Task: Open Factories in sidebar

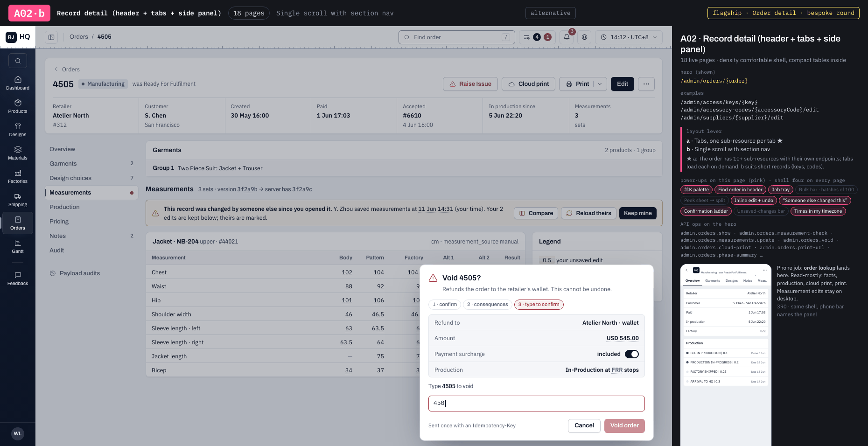Action: (18, 176)
